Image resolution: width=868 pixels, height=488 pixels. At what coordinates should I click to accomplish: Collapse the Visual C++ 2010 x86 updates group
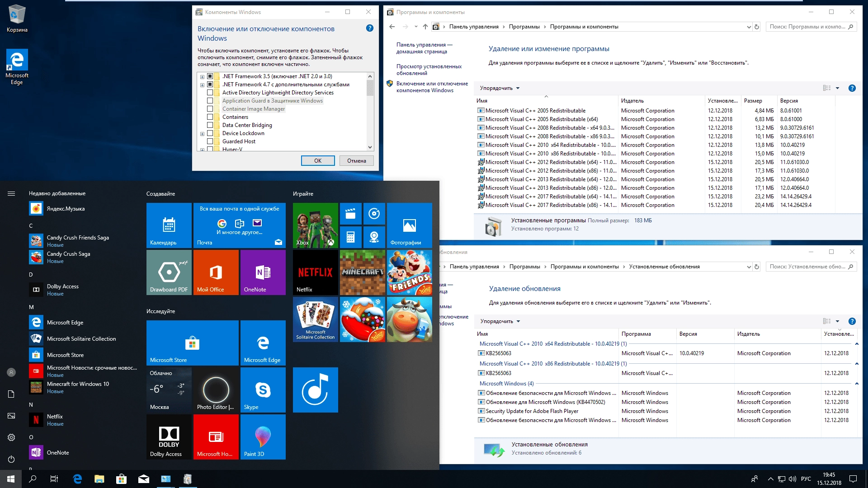856,364
